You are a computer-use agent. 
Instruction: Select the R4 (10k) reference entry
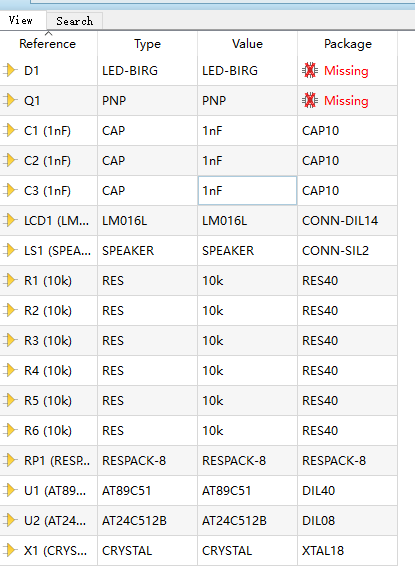click(48, 370)
